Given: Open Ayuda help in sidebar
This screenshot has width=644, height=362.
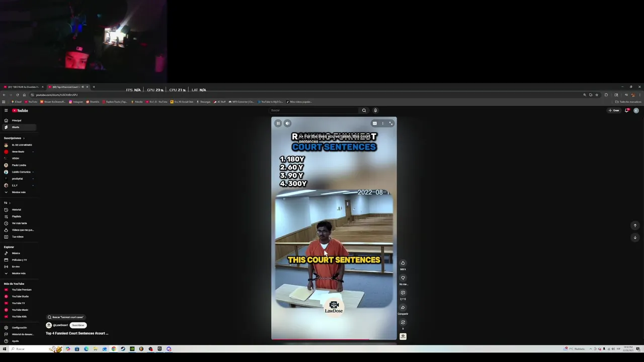Looking at the screenshot, I should 19,341.
